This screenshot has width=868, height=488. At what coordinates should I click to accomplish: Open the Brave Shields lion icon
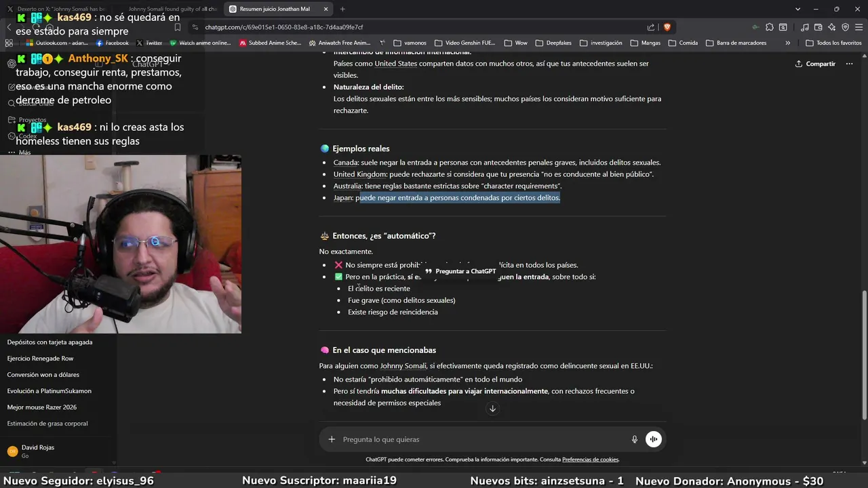pyautogui.click(x=667, y=27)
